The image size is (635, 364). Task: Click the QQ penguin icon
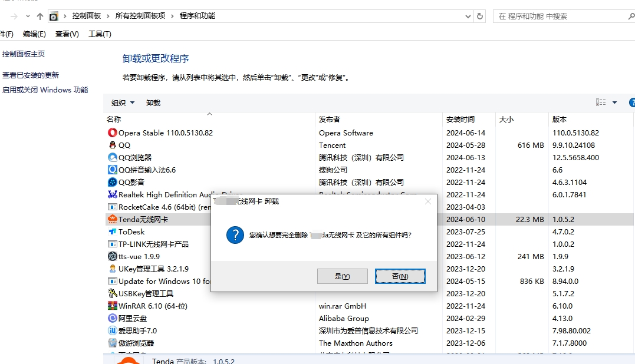coord(112,145)
